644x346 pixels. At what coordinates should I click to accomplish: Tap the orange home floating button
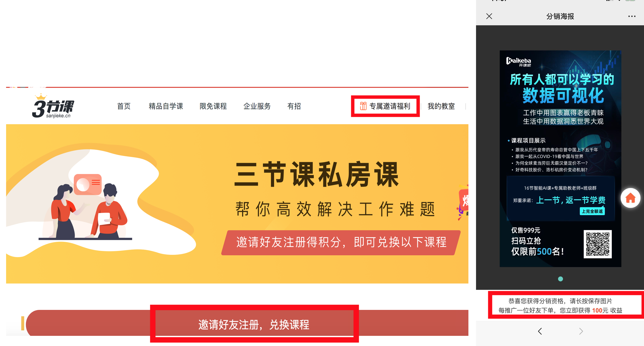(630, 198)
